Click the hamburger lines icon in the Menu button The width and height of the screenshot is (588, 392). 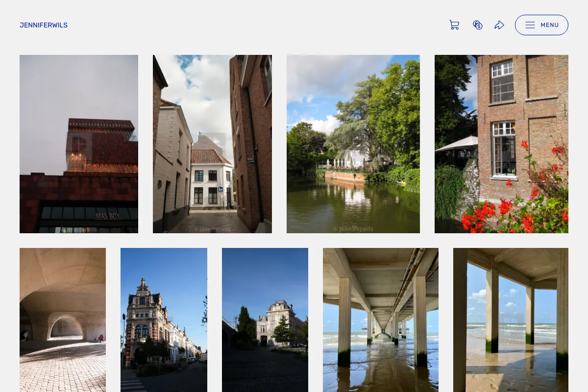(530, 25)
